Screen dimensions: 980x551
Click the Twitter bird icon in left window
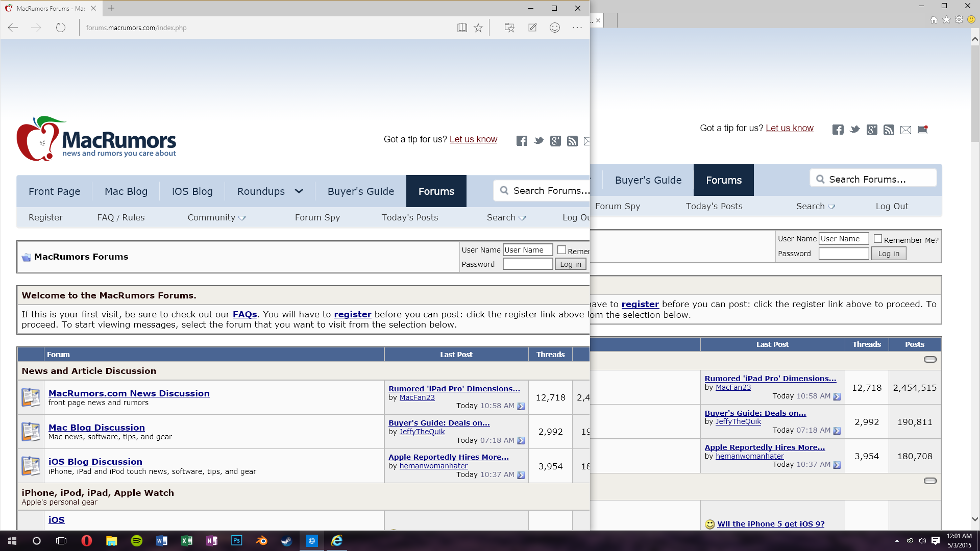tap(538, 141)
